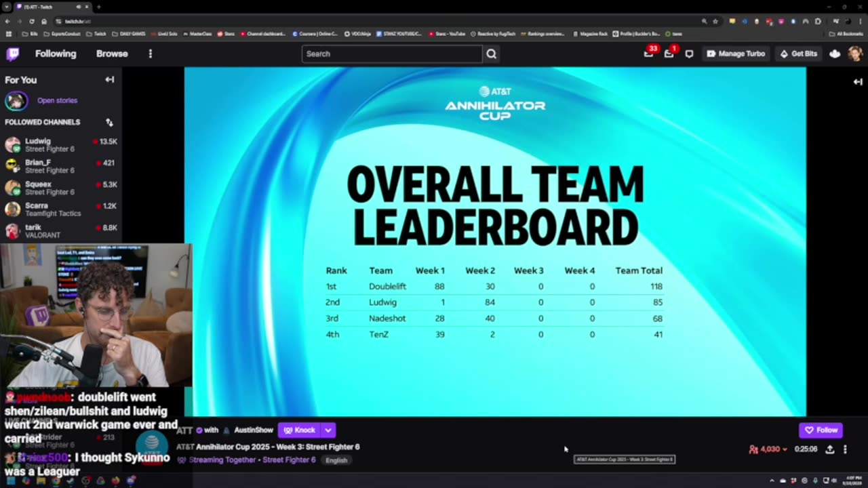Viewport: 868px width, 488px height.
Task: Sort followed channels with the arrows icon
Action: (109, 122)
